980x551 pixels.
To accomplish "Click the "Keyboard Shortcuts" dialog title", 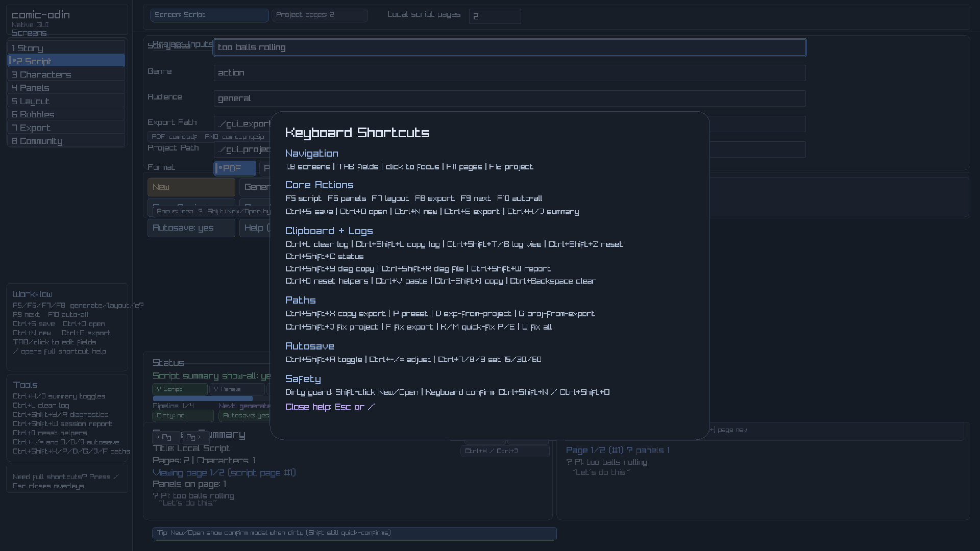I will click(357, 133).
